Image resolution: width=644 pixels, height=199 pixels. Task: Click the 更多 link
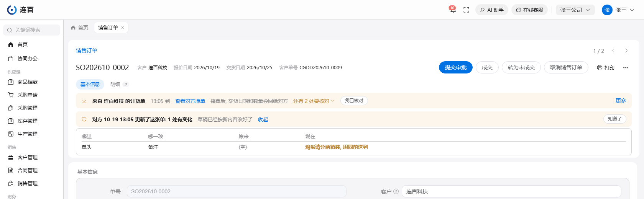coord(621,101)
